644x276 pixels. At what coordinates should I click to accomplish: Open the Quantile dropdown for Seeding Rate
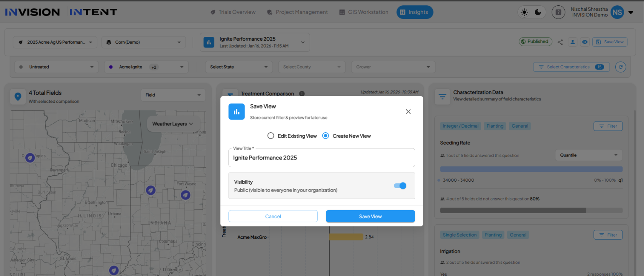588,155
